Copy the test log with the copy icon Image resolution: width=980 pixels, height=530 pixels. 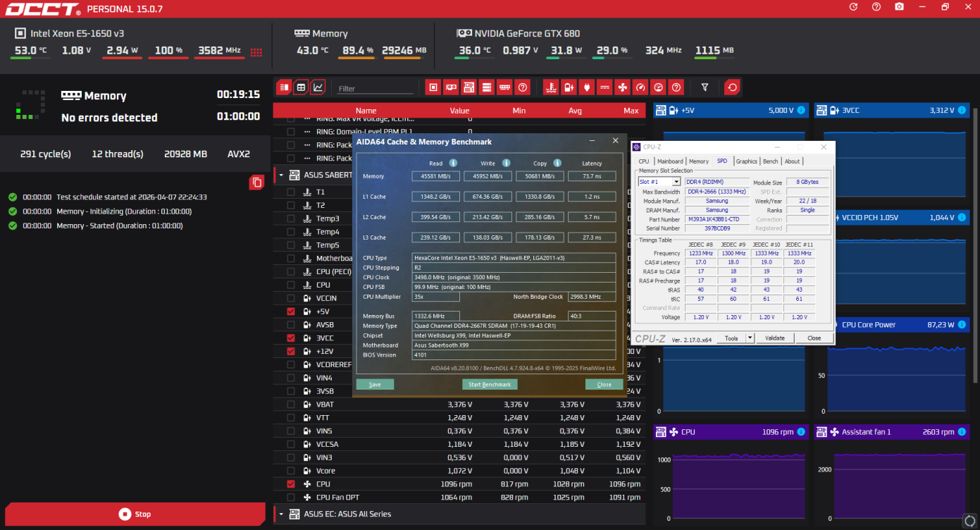pyautogui.click(x=256, y=183)
